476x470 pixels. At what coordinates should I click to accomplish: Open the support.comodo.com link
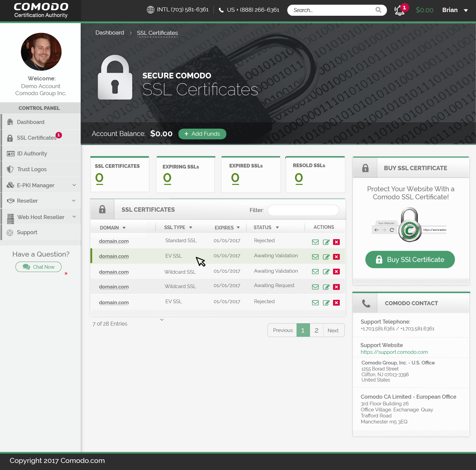(394, 352)
